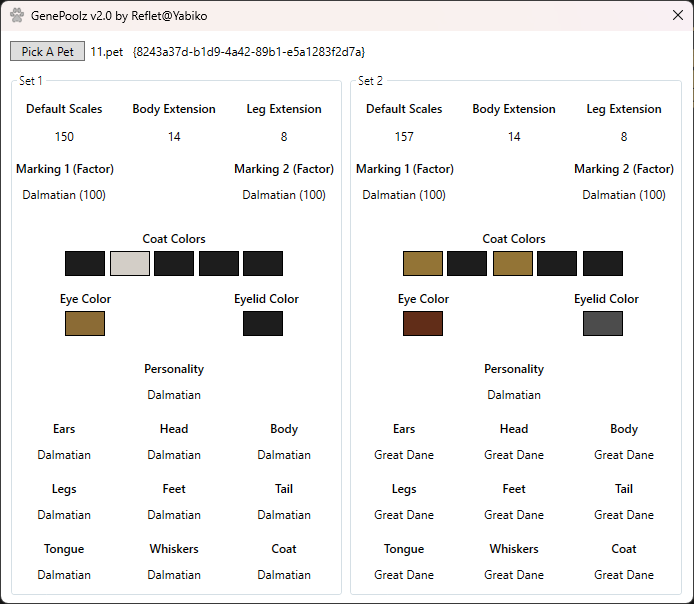Screen dimensions: 694x604
Task: Click Set 1 Tail value Dalmatian
Action: click(284, 515)
